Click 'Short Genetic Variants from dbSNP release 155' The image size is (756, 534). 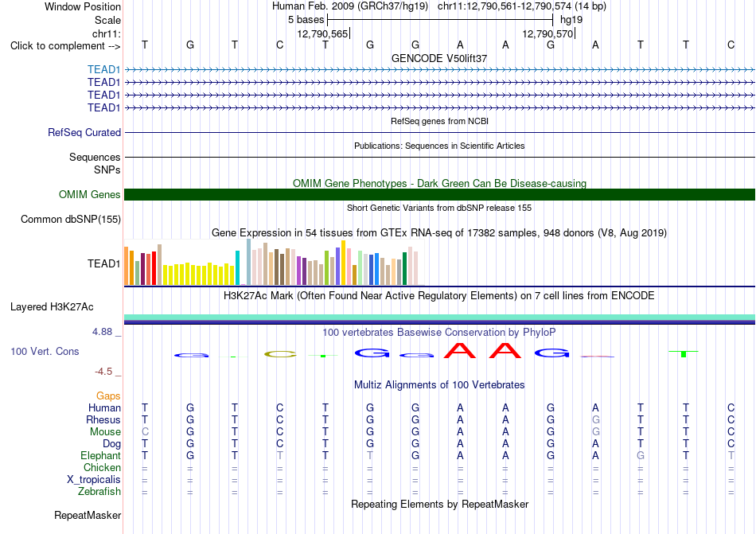[x=439, y=208]
